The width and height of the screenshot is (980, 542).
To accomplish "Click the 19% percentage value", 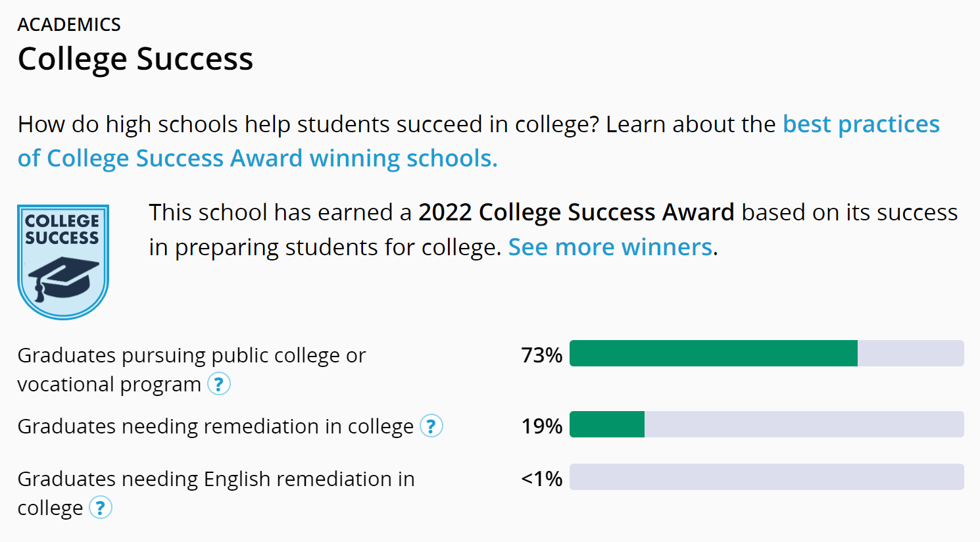I will click(x=541, y=426).
